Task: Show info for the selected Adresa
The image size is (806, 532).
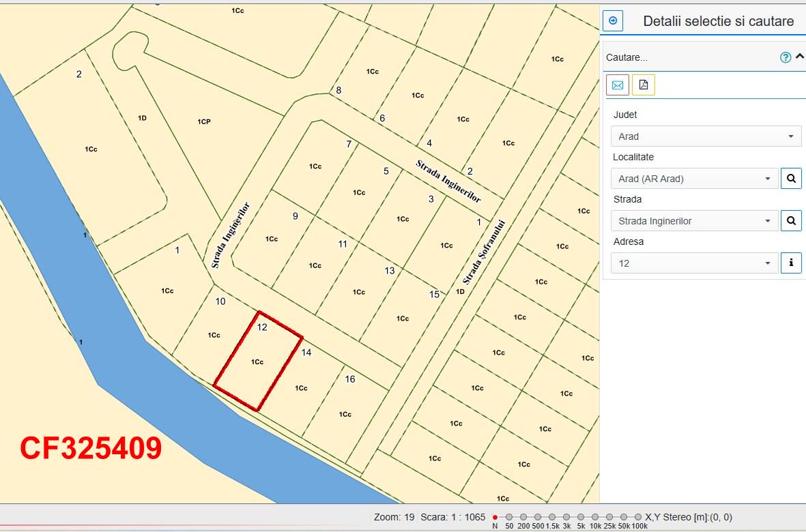Action: click(x=791, y=263)
